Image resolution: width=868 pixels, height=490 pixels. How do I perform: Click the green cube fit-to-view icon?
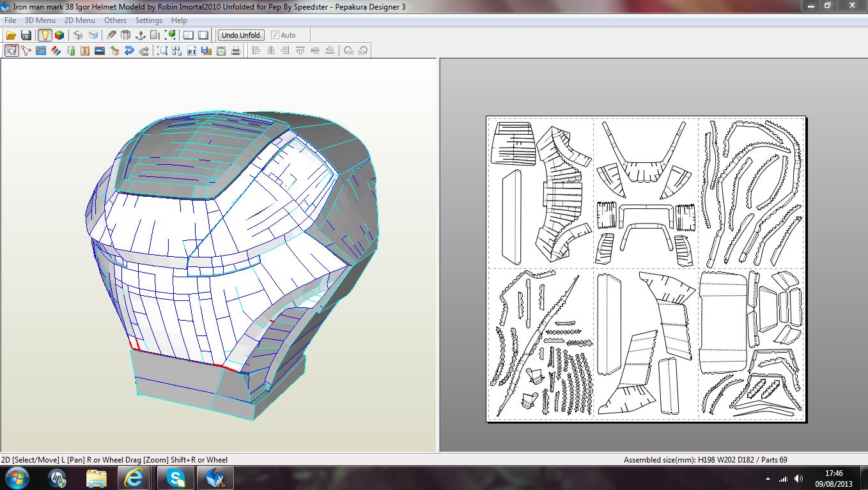(171, 35)
